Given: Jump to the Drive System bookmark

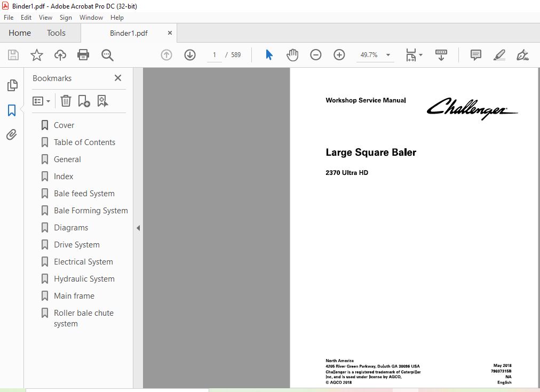Looking at the screenshot, I should 77,245.
